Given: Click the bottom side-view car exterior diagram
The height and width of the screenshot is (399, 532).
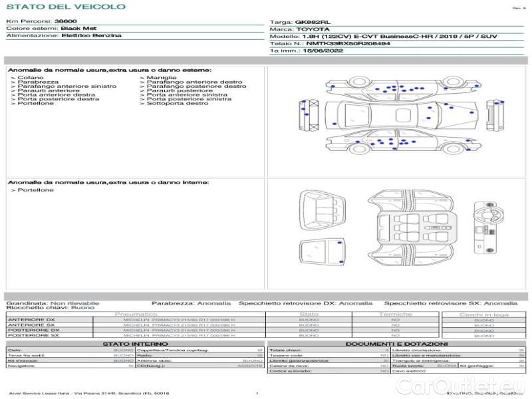Looking at the screenshot, I should coord(404,142).
